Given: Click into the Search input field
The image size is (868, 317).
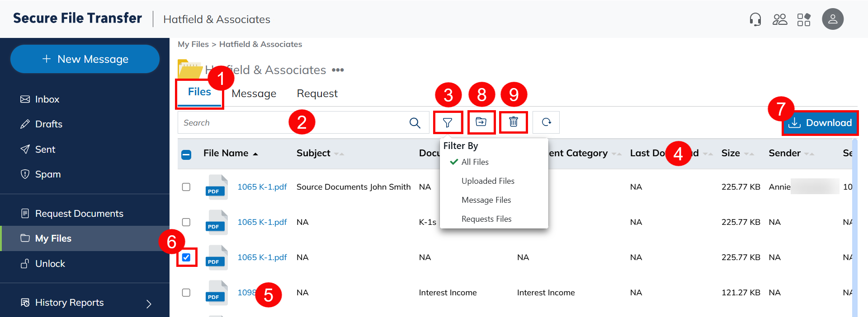Looking at the screenshot, I should coord(289,123).
